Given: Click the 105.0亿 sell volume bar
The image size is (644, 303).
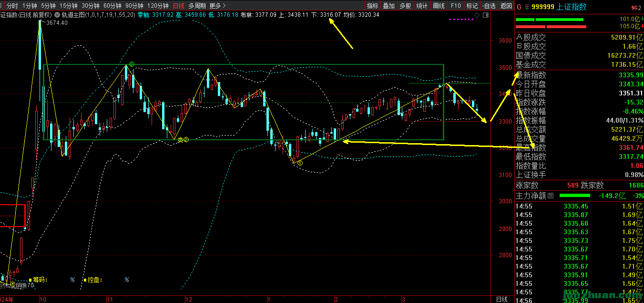Looking at the screenshot, I should tap(552, 27).
